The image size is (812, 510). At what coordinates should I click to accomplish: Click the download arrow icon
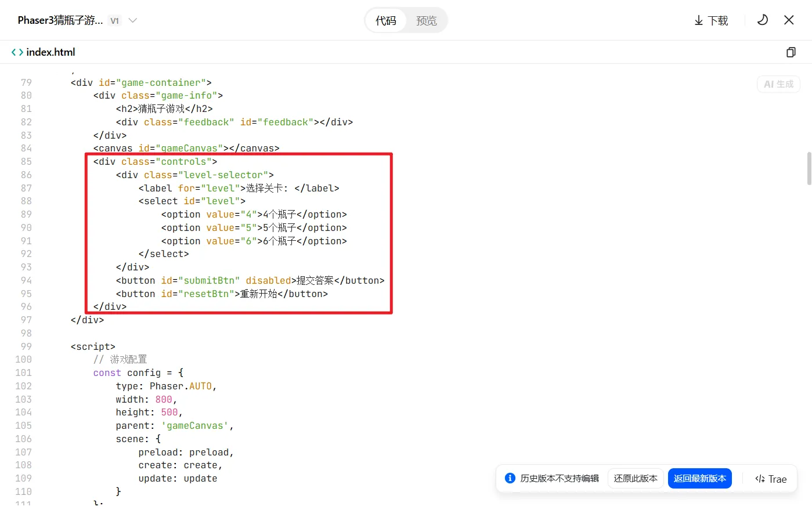coord(699,21)
